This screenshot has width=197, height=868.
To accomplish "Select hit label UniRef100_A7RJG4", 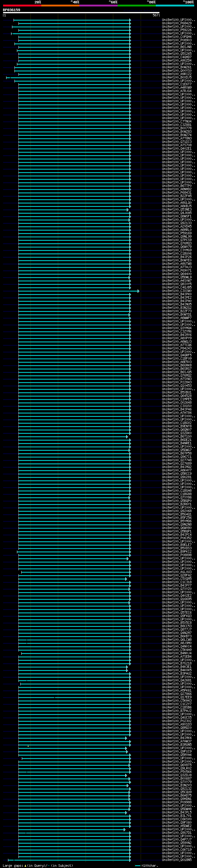I will click(x=177, y=91).
